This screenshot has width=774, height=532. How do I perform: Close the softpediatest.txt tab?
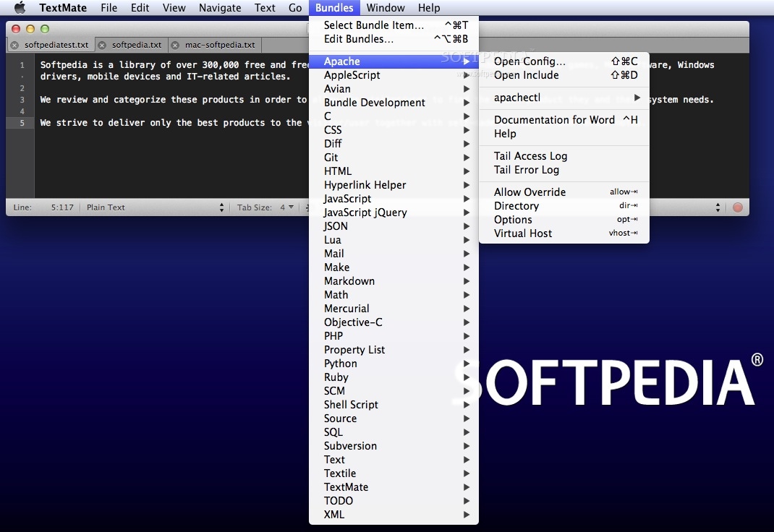pos(14,45)
